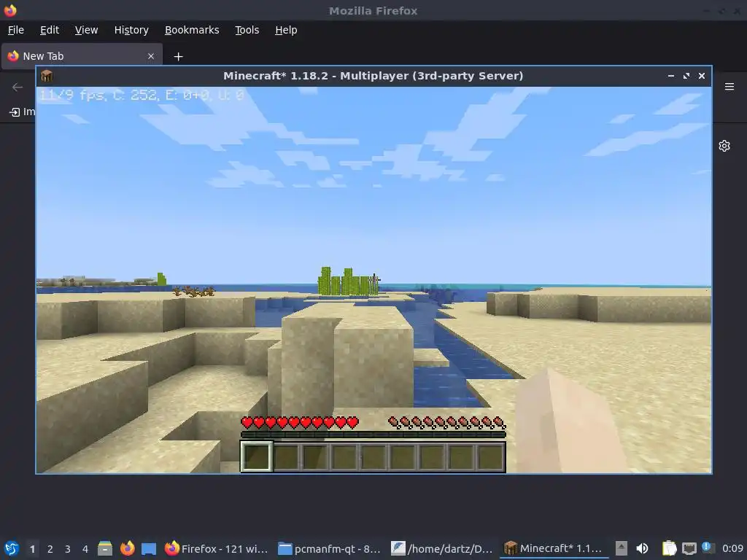The image size is (747, 560).
Task: Open the Edit menu
Action: [50, 30]
